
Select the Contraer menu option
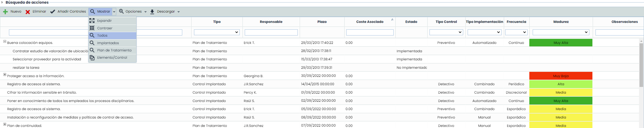[105, 28]
